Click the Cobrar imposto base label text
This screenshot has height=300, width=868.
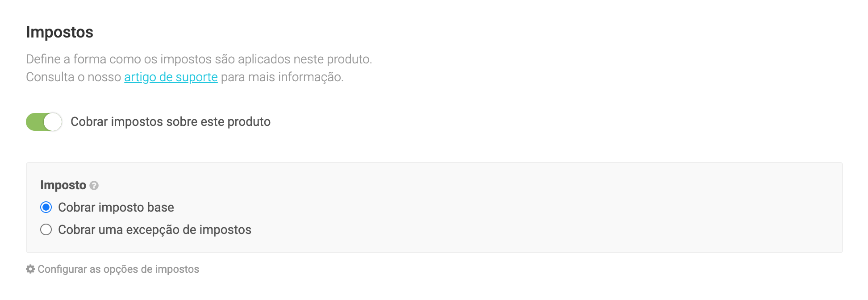[116, 207]
